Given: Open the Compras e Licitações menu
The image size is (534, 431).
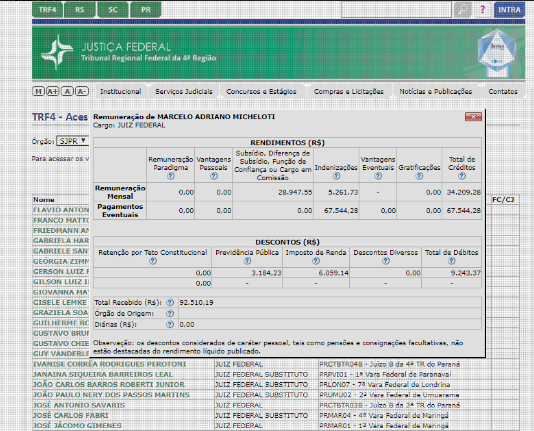Looking at the screenshot, I should click(349, 92).
